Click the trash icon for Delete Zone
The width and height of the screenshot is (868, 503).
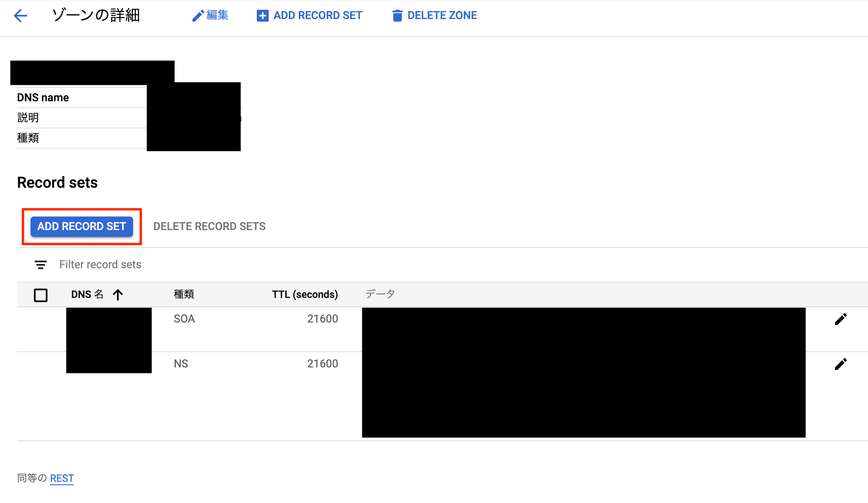[x=397, y=16]
